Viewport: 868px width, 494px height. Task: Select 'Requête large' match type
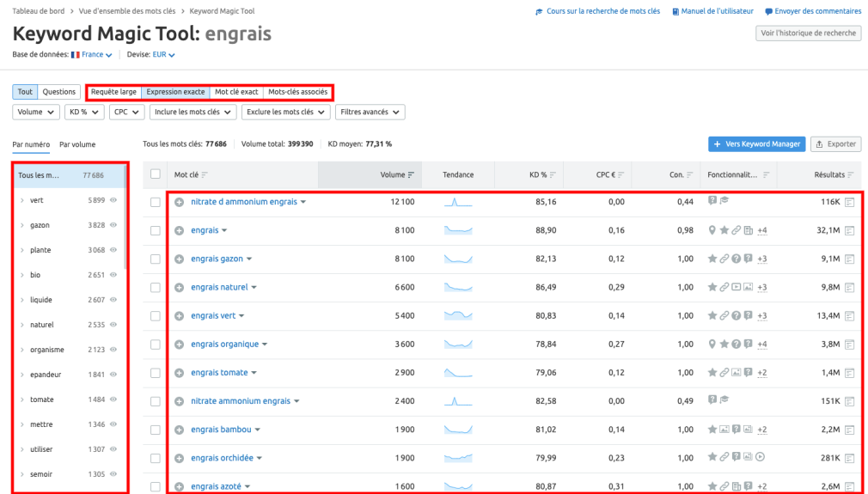coord(113,92)
